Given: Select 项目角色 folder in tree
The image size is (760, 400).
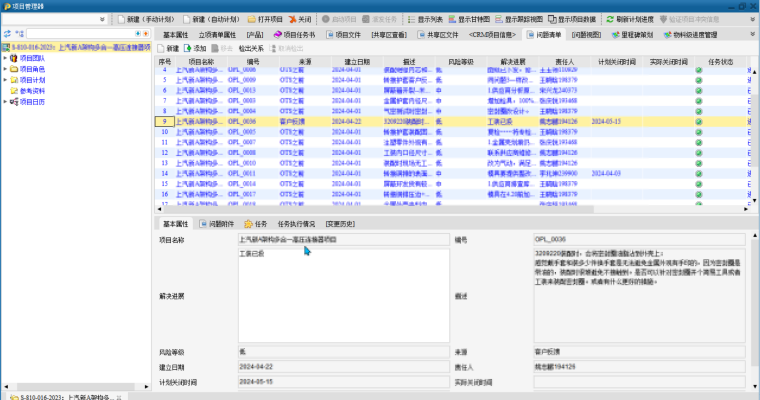Looking at the screenshot, I should coord(28,69).
